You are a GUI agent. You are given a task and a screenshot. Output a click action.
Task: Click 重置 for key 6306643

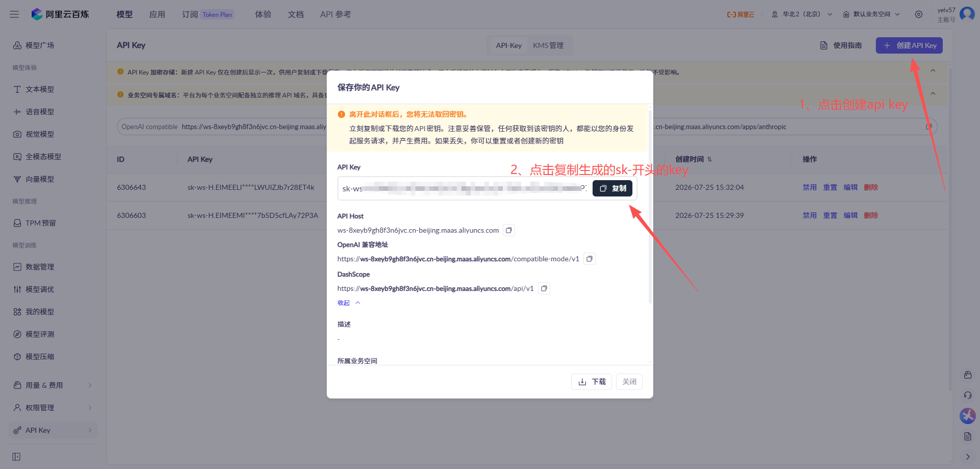coord(830,187)
